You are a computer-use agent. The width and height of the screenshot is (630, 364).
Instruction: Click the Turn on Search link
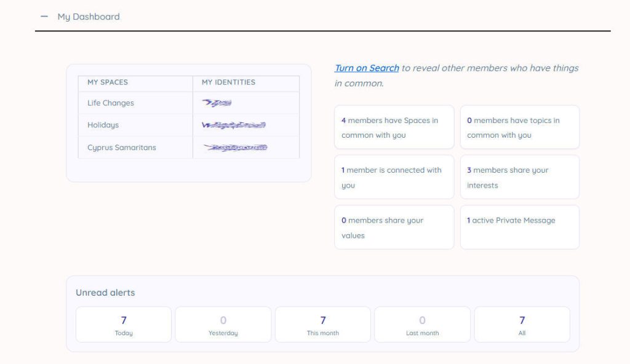(x=367, y=68)
